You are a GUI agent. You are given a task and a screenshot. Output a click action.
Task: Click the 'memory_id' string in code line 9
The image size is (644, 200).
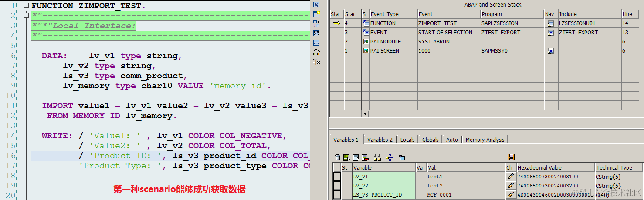pyautogui.click(x=238, y=86)
